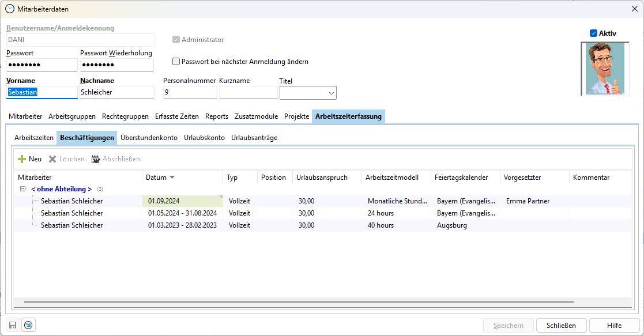The height and width of the screenshot is (336, 644).
Task: Open the Erfasste Zeiten tab
Action: coord(176,116)
